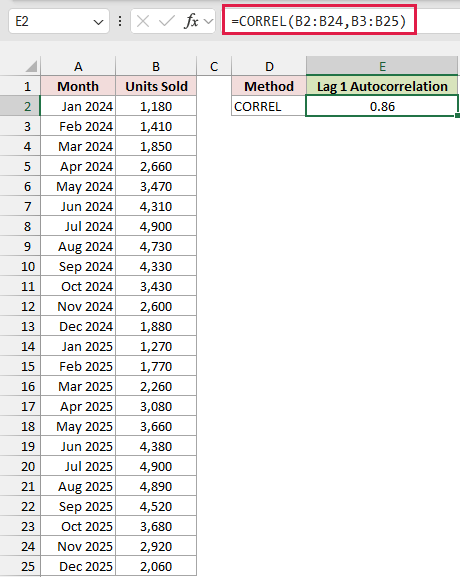Open the dropdown arrow beside the fx icon
This screenshot has height=577, width=460.
(x=208, y=22)
